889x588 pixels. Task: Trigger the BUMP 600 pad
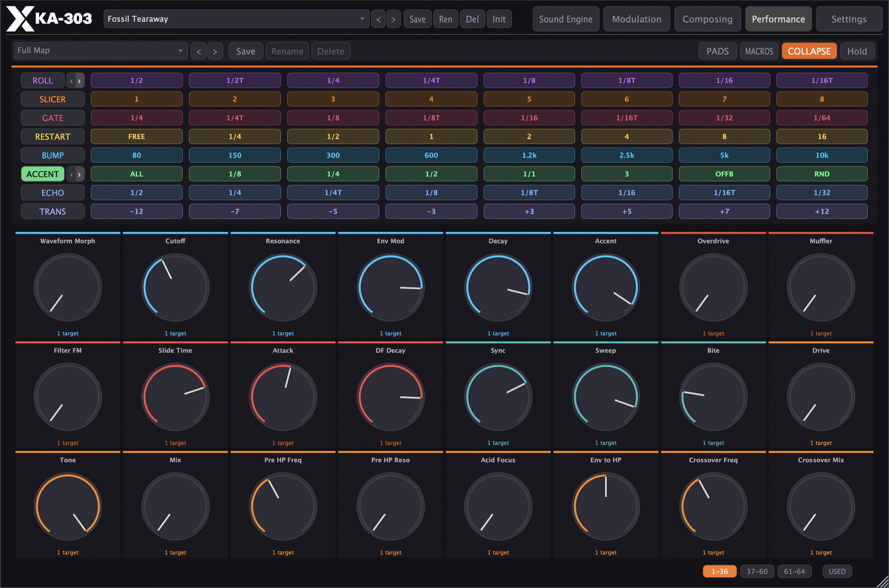pos(431,155)
